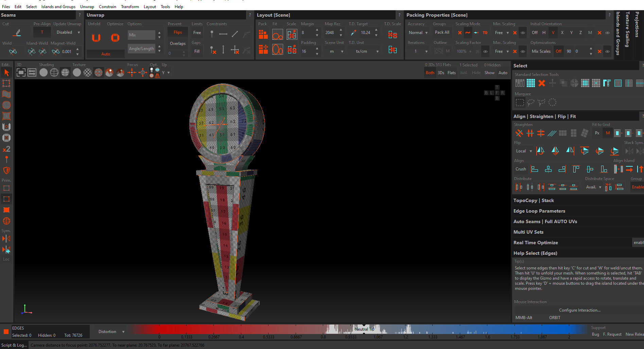Image resolution: width=644 pixels, height=349 pixels.
Task: Open the Pre-Align Disabled dropdown
Action: click(68, 32)
